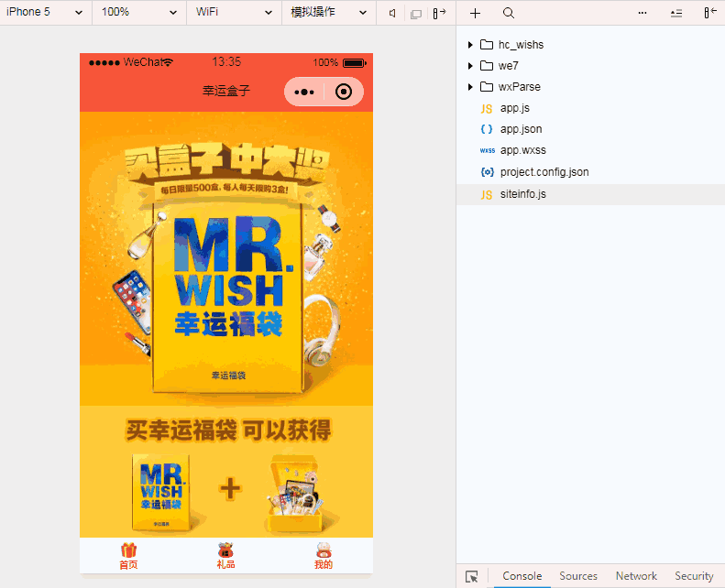
Task: Click the detach simulator window icon
Action: (x=416, y=13)
